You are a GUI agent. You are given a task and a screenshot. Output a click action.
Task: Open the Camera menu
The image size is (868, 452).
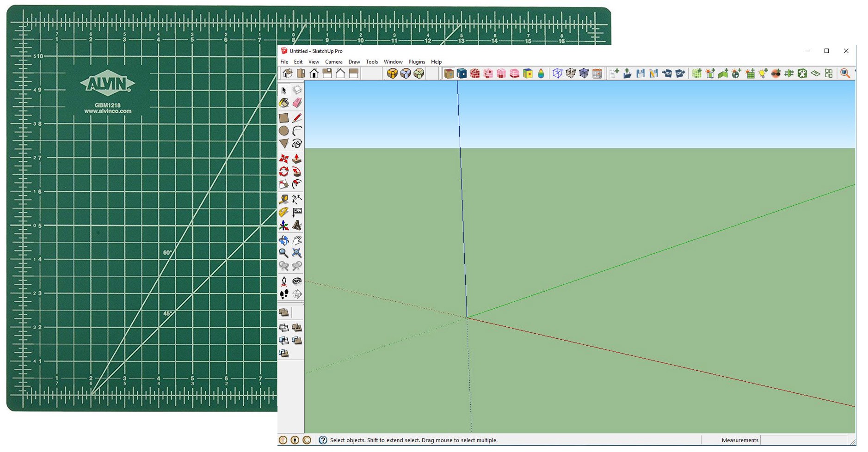pyautogui.click(x=334, y=62)
